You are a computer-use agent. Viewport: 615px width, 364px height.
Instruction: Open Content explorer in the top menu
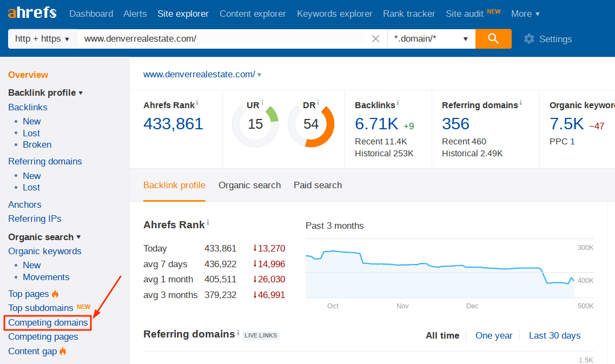click(x=253, y=14)
